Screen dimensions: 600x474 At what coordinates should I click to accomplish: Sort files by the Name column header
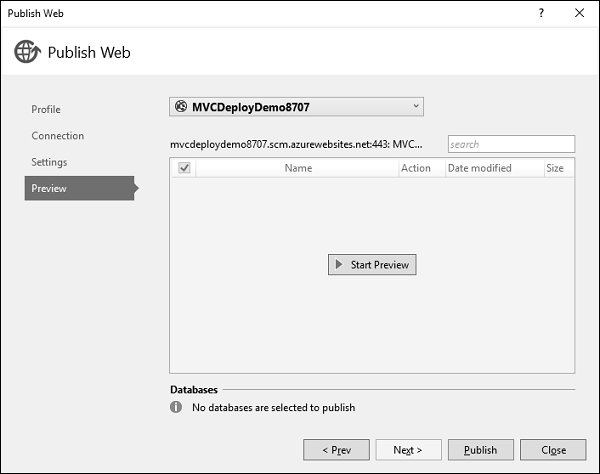point(298,168)
